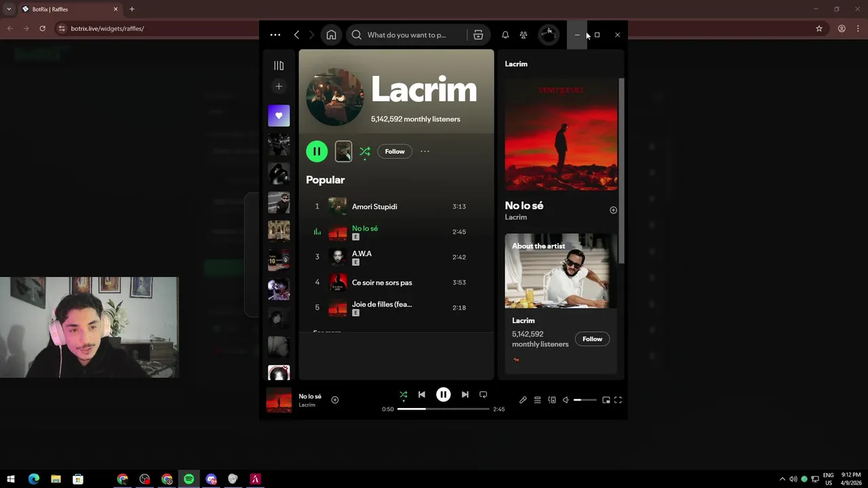Image resolution: width=868 pixels, height=488 pixels.
Task: Open No lo sé album cover art
Action: tap(561, 134)
